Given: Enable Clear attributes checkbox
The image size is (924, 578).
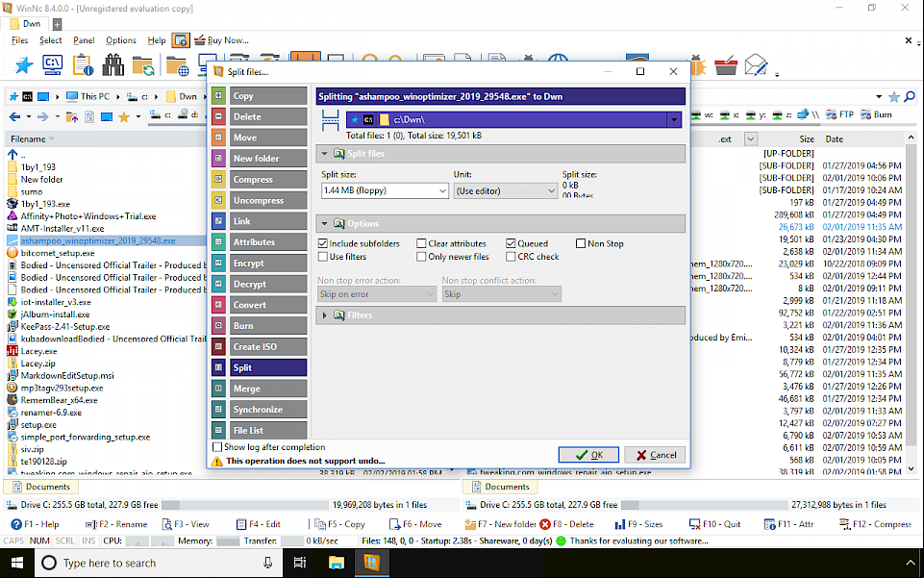Looking at the screenshot, I should click(421, 243).
